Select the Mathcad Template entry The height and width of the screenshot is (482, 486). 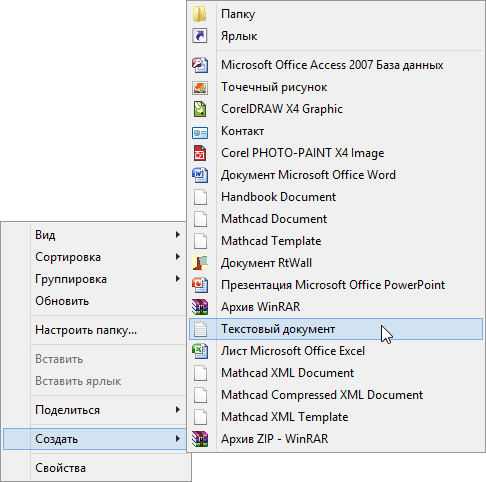pyautogui.click(x=336, y=241)
